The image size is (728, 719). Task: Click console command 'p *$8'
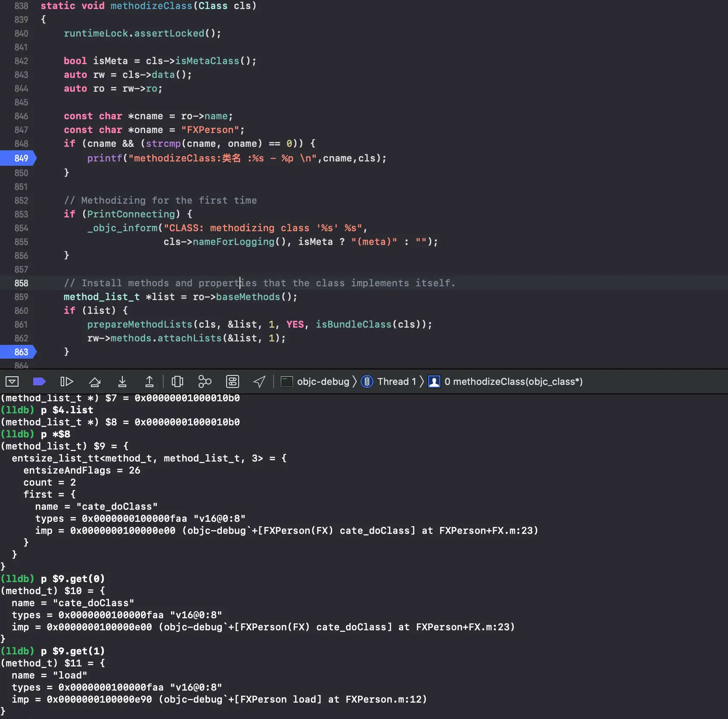click(55, 434)
